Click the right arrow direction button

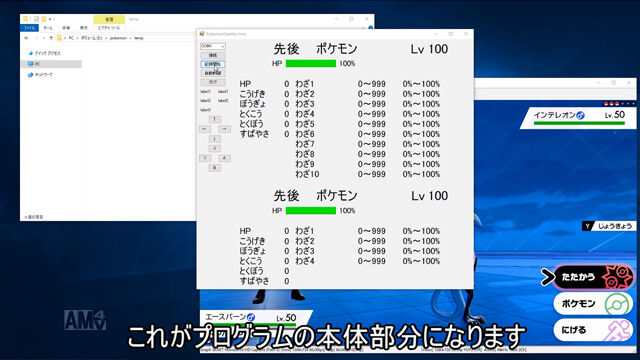224,129
